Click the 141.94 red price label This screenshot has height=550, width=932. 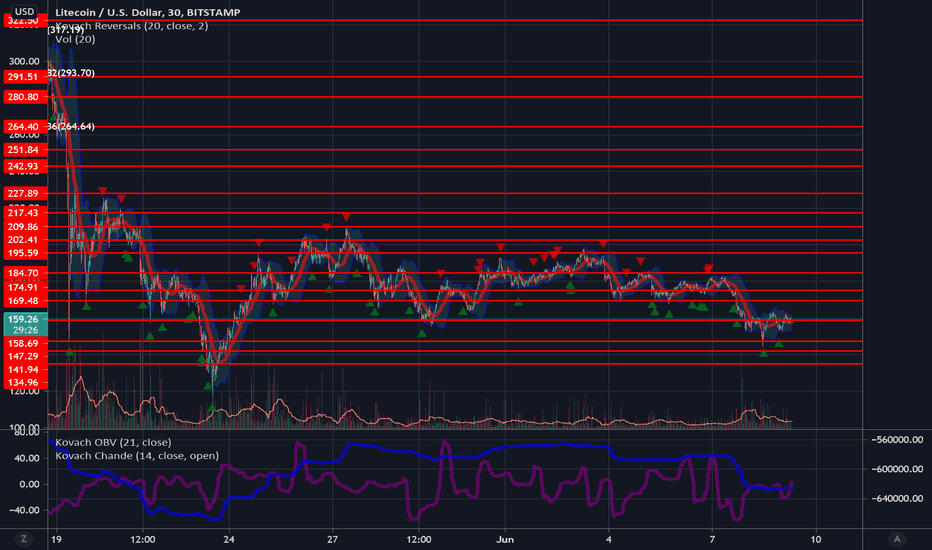pyautogui.click(x=25, y=370)
